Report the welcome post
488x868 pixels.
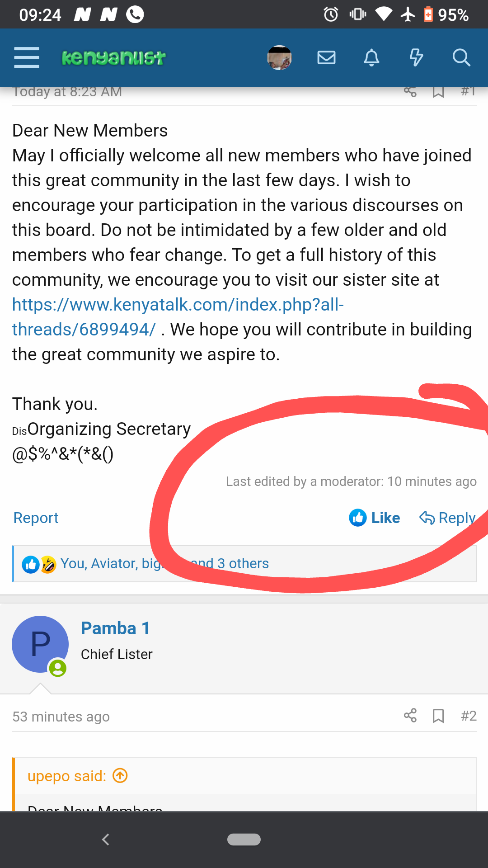[x=36, y=518]
